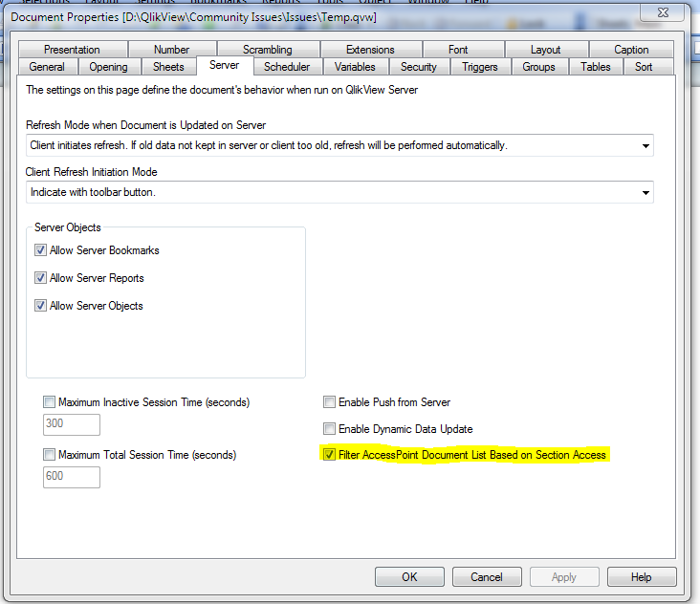
Task: Select the Server tab
Action: pos(225,66)
